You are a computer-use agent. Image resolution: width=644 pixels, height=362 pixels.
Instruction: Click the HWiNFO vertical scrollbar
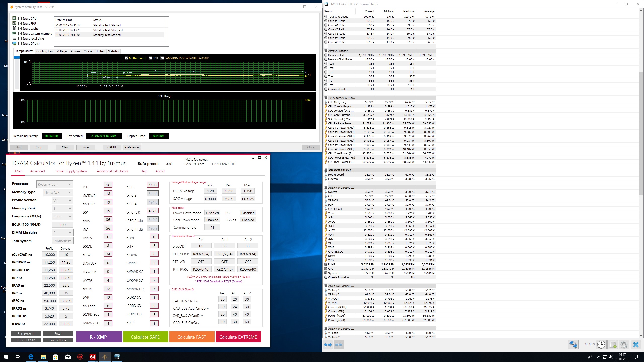tap(641, 133)
